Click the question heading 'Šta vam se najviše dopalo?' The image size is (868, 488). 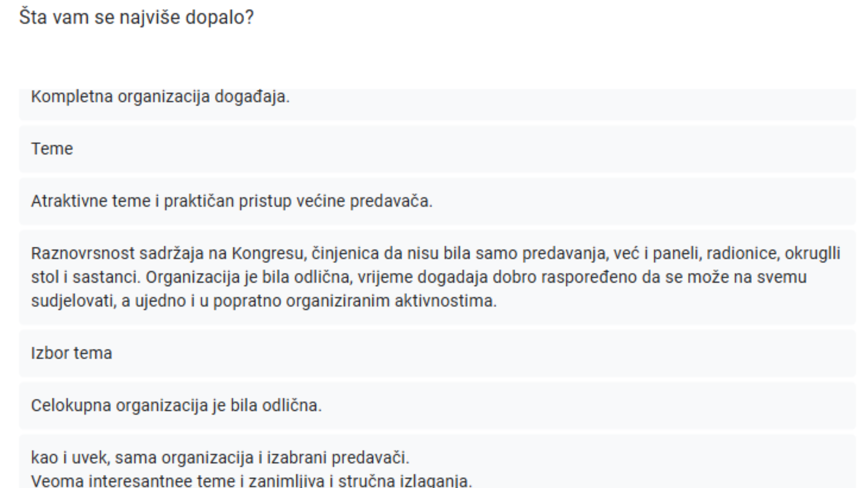tap(137, 18)
